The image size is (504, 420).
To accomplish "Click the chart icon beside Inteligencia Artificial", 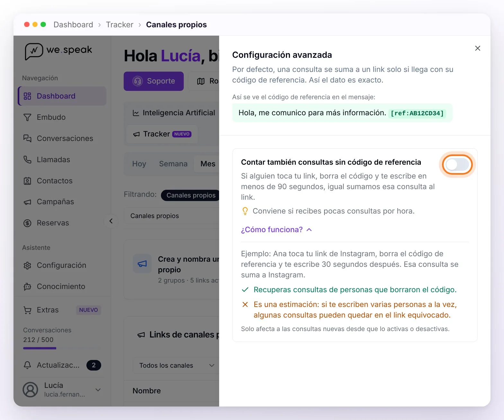I will (x=136, y=113).
